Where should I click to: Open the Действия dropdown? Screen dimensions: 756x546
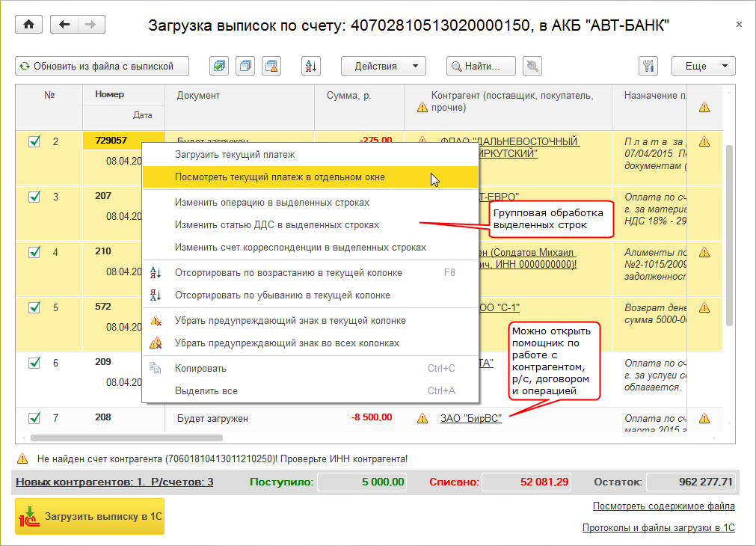tap(384, 66)
